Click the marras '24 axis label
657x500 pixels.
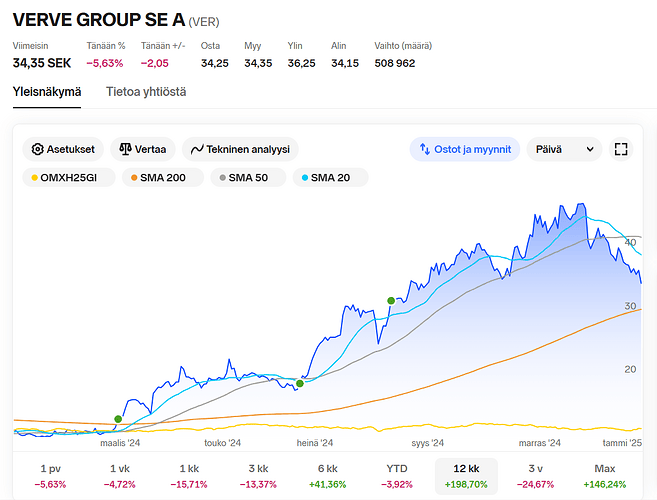[540, 443]
